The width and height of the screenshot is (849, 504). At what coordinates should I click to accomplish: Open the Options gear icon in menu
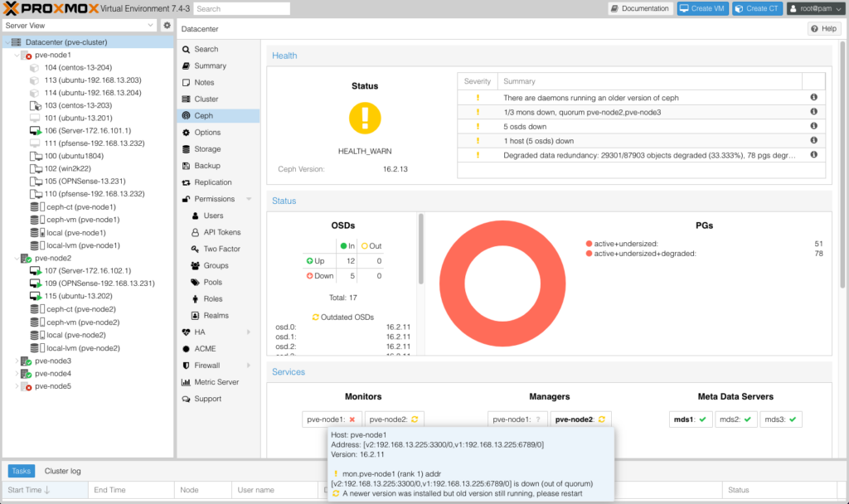pos(186,133)
